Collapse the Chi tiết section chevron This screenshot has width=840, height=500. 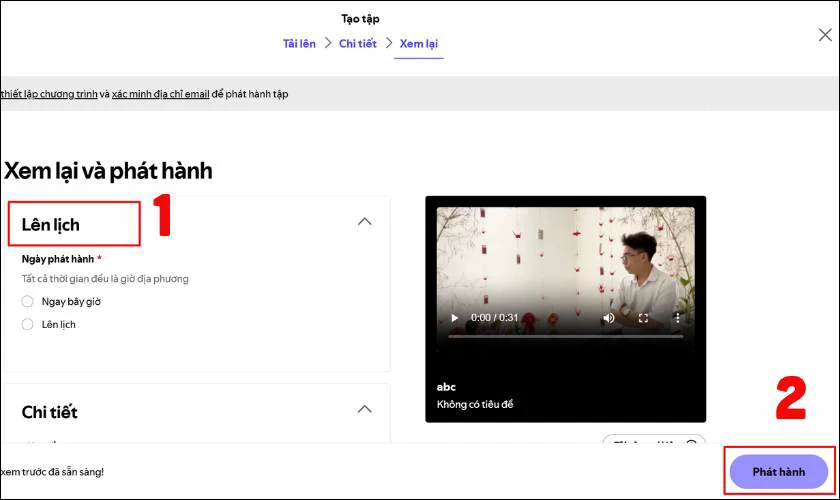[x=364, y=409]
